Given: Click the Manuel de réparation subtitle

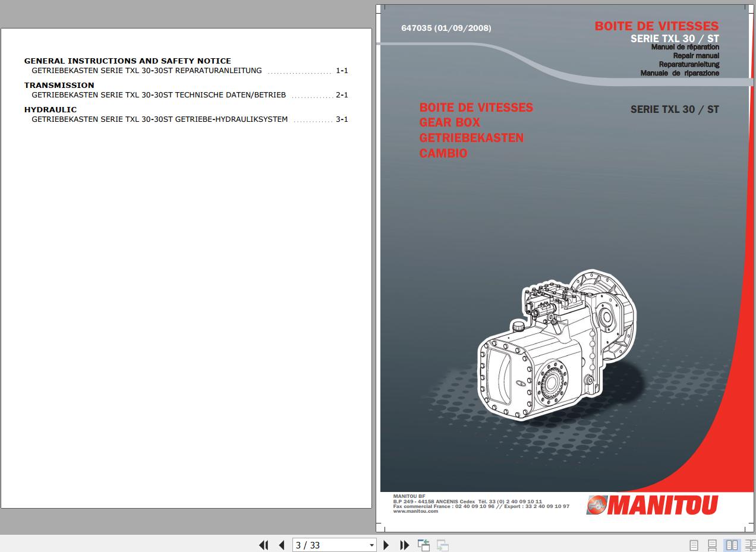Looking at the screenshot, I should click(x=685, y=47).
